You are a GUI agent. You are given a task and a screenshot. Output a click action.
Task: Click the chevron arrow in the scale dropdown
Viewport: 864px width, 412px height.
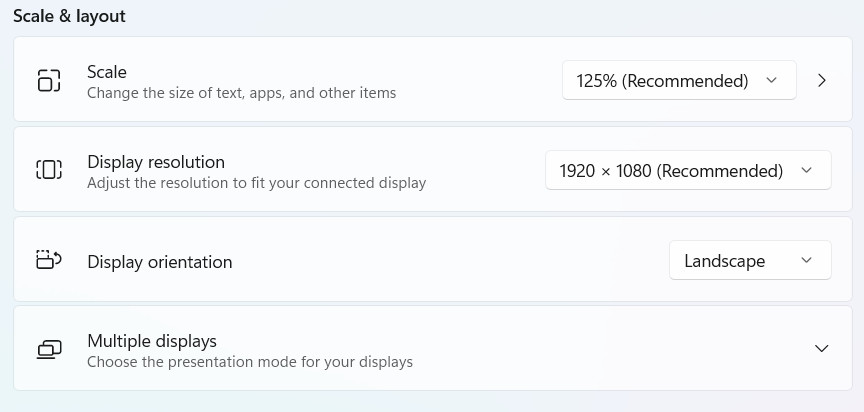[771, 81]
